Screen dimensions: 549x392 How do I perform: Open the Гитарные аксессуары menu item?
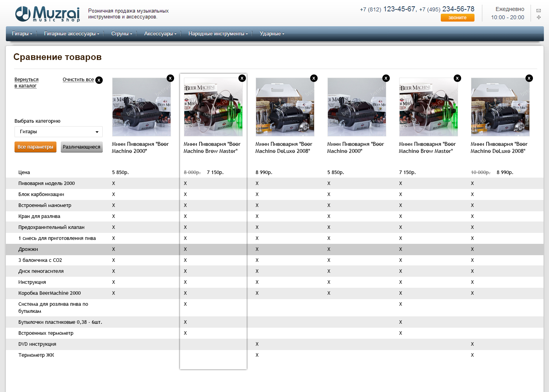pyautogui.click(x=71, y=34)
